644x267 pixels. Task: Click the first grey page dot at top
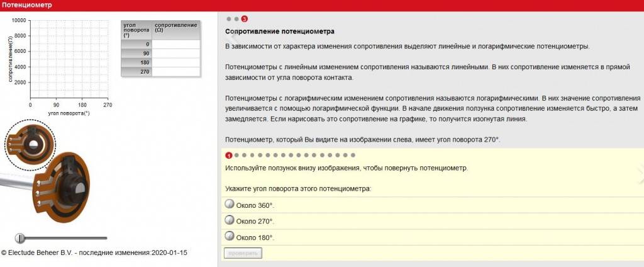pyautogui.click(x=229, y=19)
